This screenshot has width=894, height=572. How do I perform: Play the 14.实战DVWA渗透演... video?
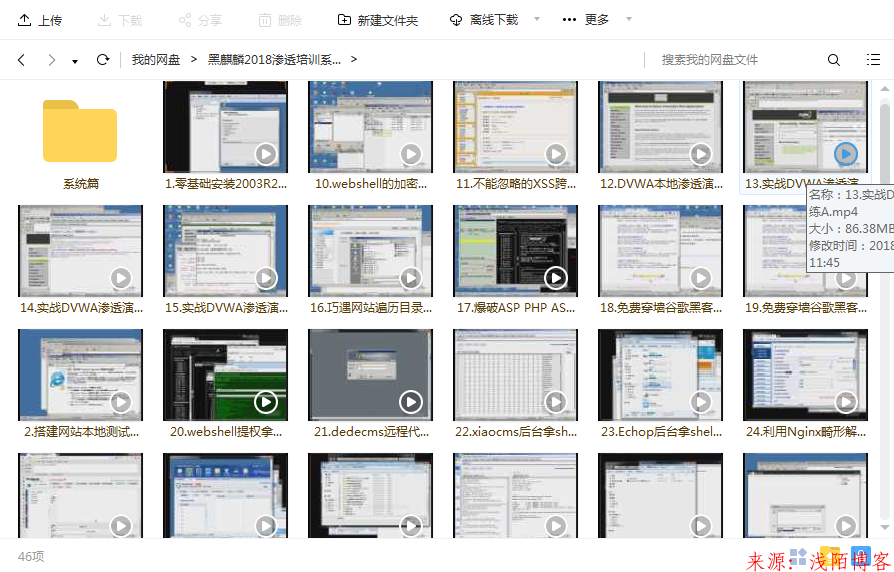tap(121, 278)
